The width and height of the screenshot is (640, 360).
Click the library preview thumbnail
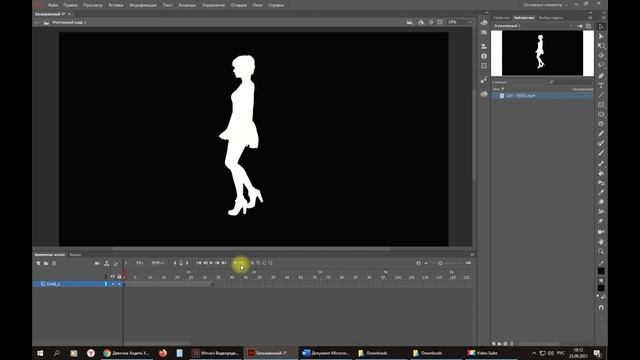coord(542,53)
